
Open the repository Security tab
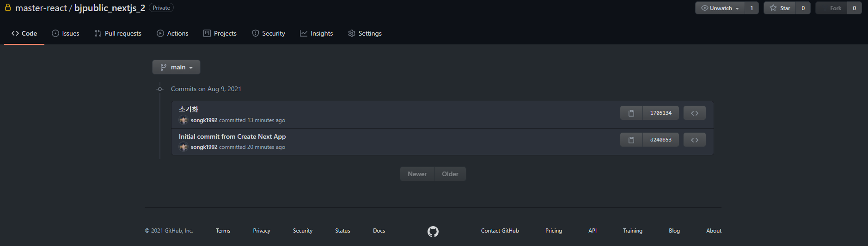click(269, 33)
